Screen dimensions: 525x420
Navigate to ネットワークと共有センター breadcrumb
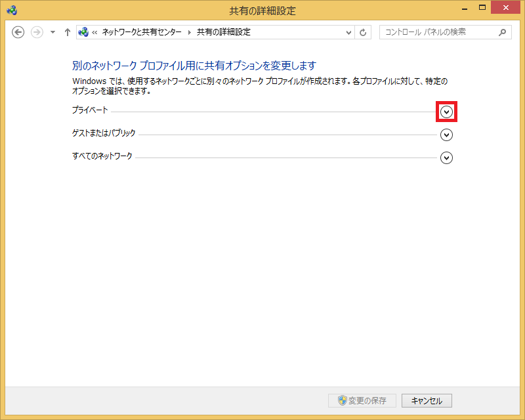pos(142,32)
